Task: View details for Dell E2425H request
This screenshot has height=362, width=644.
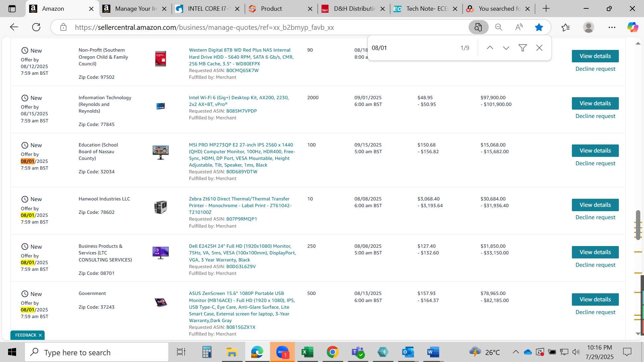Action: [595, 252]
